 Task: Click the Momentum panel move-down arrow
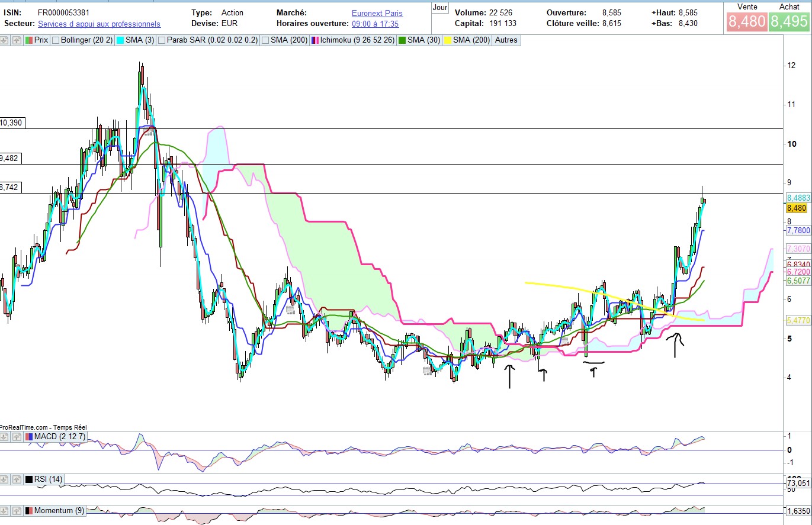coord(5,510)
